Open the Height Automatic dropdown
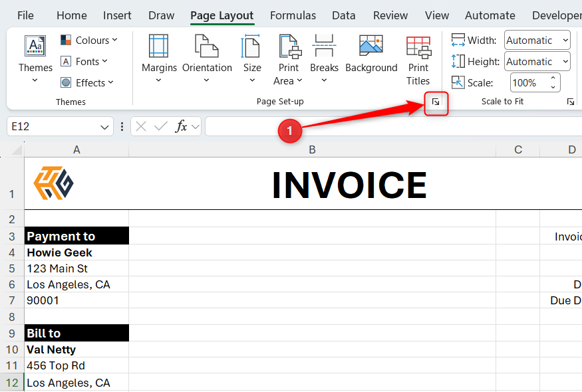 (x=537, y=61)
